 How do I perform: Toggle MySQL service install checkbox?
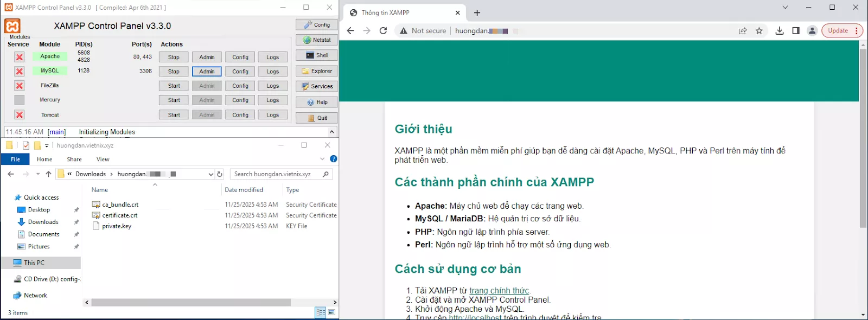[20, 71]
